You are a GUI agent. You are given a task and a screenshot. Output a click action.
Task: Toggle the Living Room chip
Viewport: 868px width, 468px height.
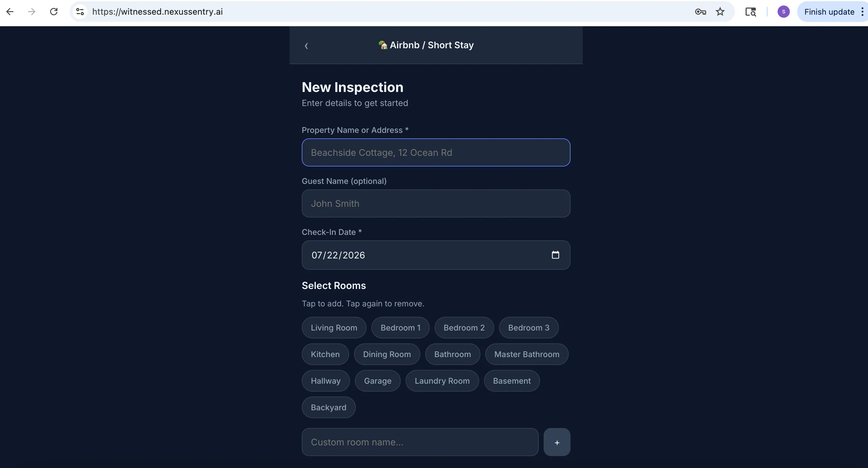[x=334, y=328]
